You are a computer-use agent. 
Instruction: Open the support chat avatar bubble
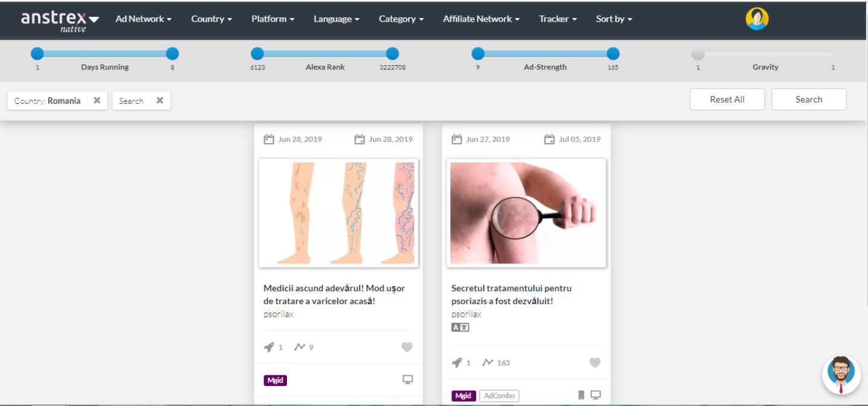(841, 375)
